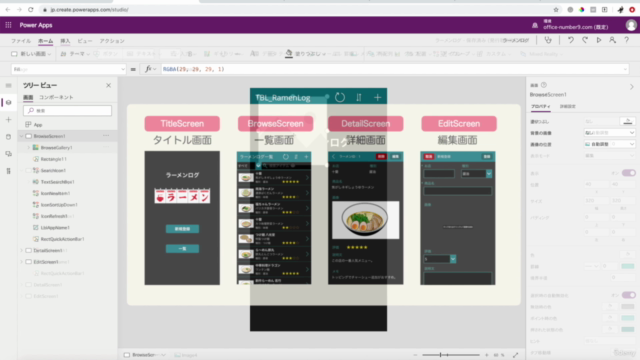Click the sort up-down icon in app header

coord(359,97)
